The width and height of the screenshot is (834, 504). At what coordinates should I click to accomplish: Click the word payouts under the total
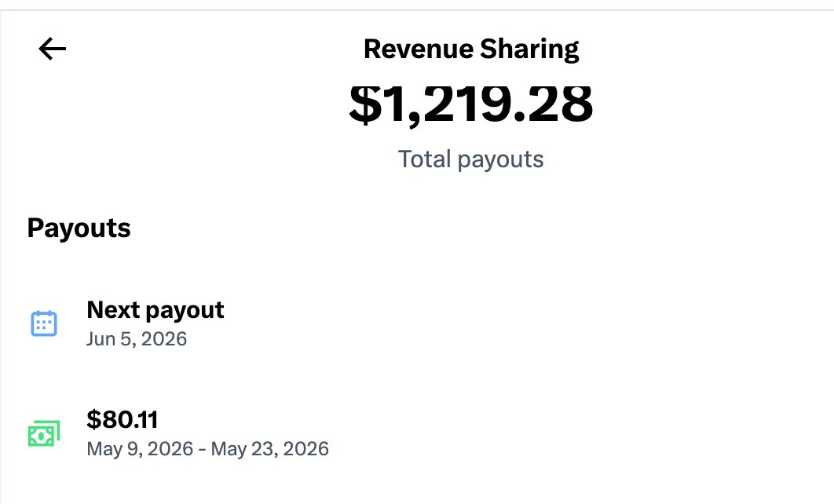pos(500,159)
